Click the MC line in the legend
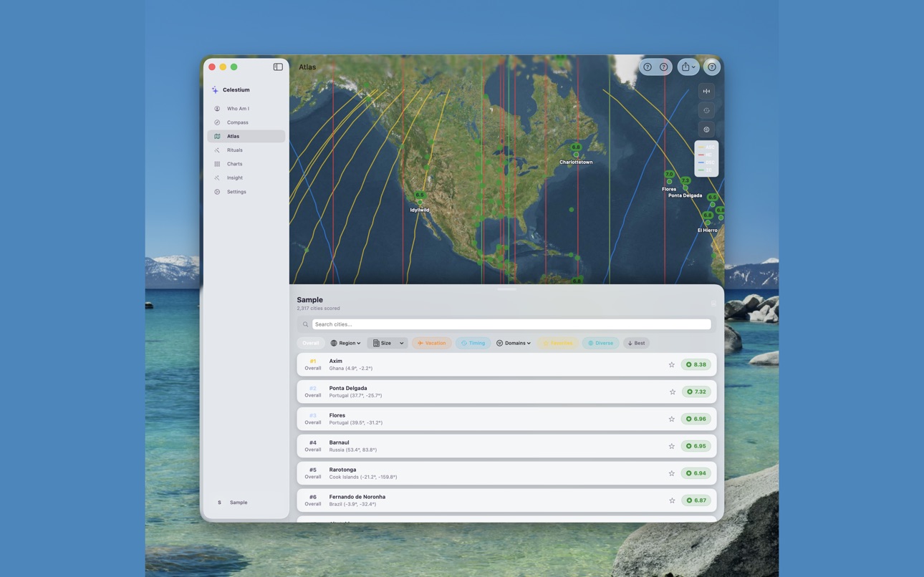 [x=706, y=155]
